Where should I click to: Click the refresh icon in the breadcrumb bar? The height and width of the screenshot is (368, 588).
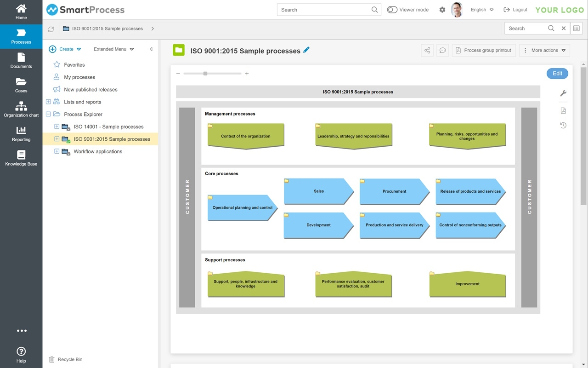coord(51,29)
